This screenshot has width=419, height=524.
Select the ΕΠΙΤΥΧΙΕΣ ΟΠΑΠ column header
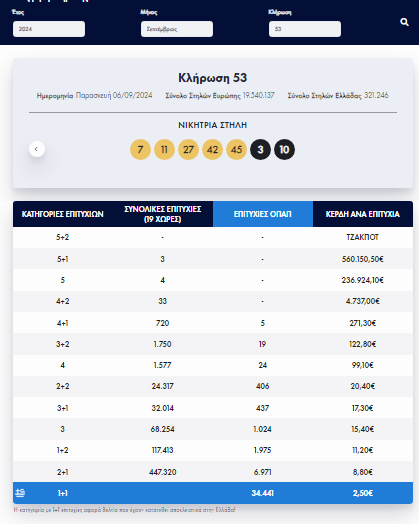click(263, 214)
